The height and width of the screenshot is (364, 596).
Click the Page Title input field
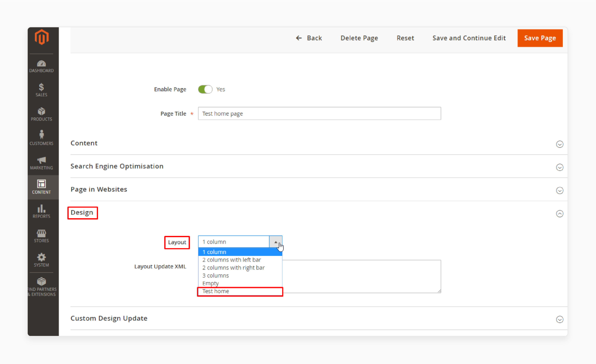pos(319,113)
